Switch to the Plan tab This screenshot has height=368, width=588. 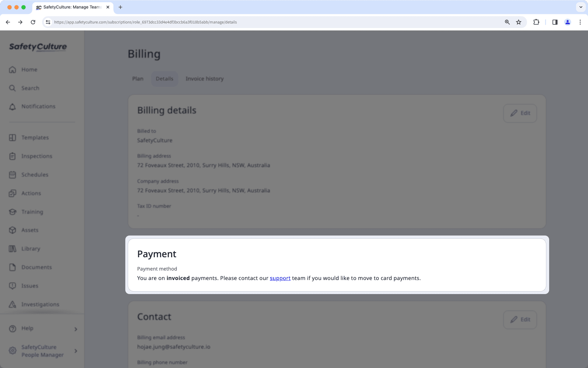click(138, 79)
